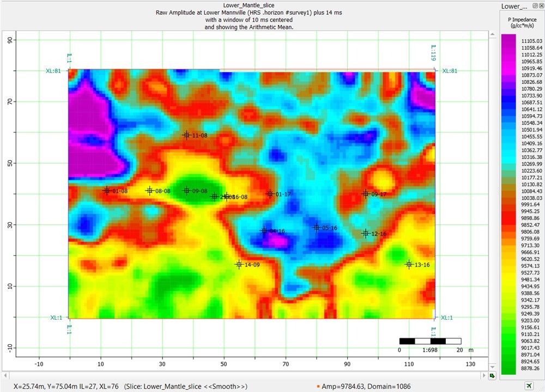Click the 9666.91 color key value
Screen dimensions: 545x392
point(531,252)
